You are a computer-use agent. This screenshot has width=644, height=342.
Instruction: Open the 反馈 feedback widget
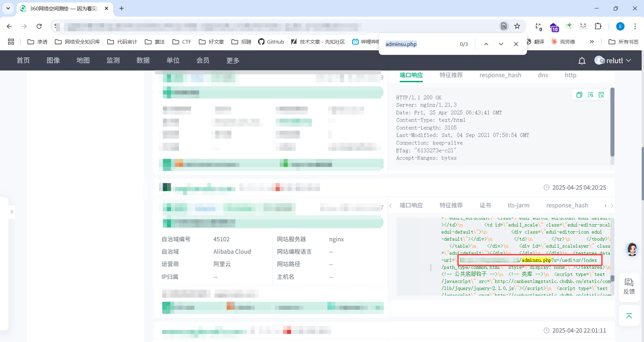(x=629, y=286)
